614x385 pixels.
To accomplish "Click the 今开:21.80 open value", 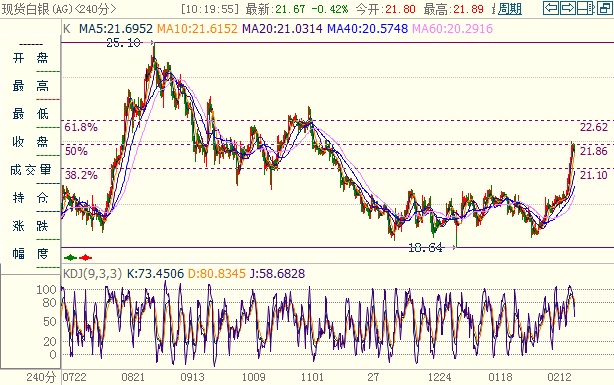I will coord(386,9).
